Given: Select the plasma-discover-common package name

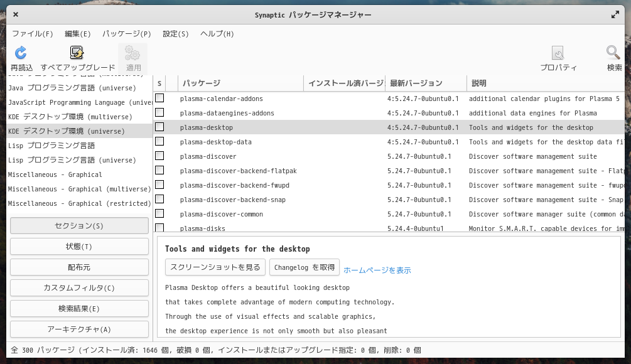Looking at the screenshot, I should [x=222, y=215].
